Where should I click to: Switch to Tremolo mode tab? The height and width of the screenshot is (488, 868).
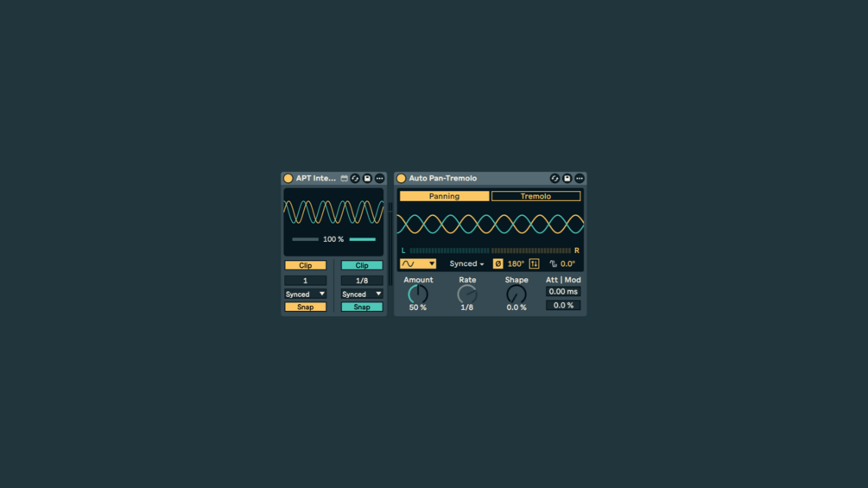[x=535, y=196]
